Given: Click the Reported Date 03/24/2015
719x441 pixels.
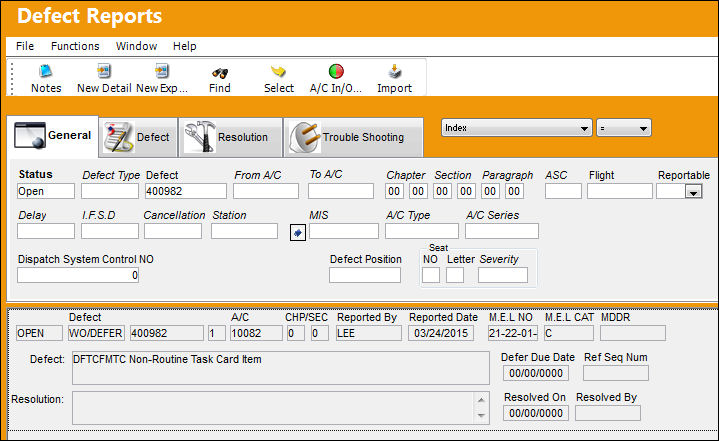Looking at the screenshot, I should point(441,333).
